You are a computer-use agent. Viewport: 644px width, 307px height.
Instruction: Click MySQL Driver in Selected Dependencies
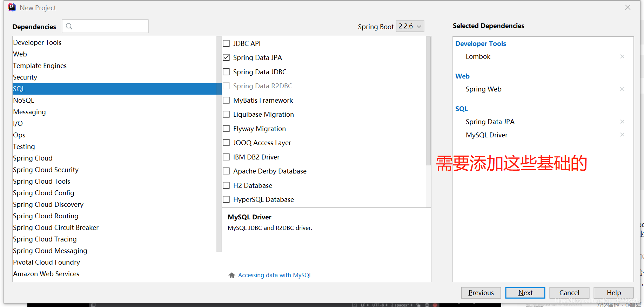(x=487, y=135)
